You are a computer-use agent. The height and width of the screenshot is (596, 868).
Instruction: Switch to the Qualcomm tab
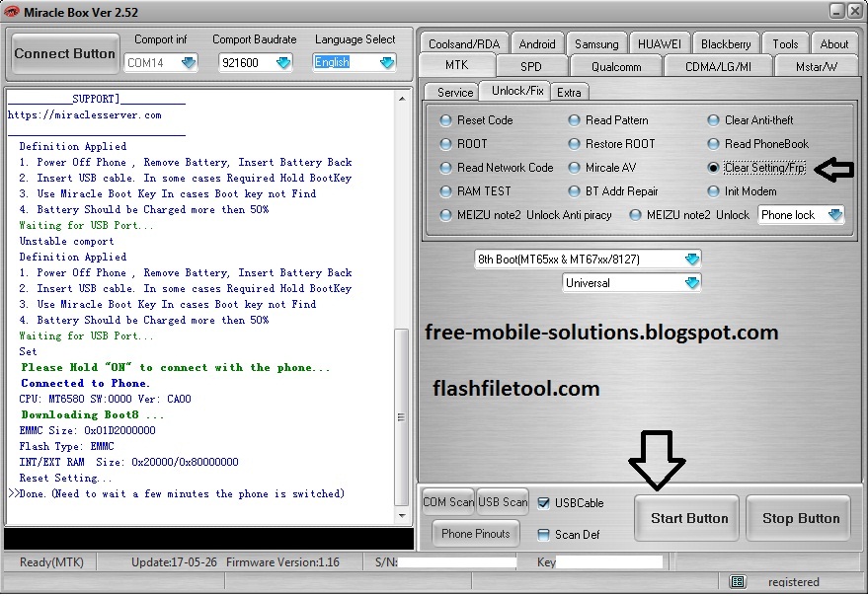(x=616, y=66)
